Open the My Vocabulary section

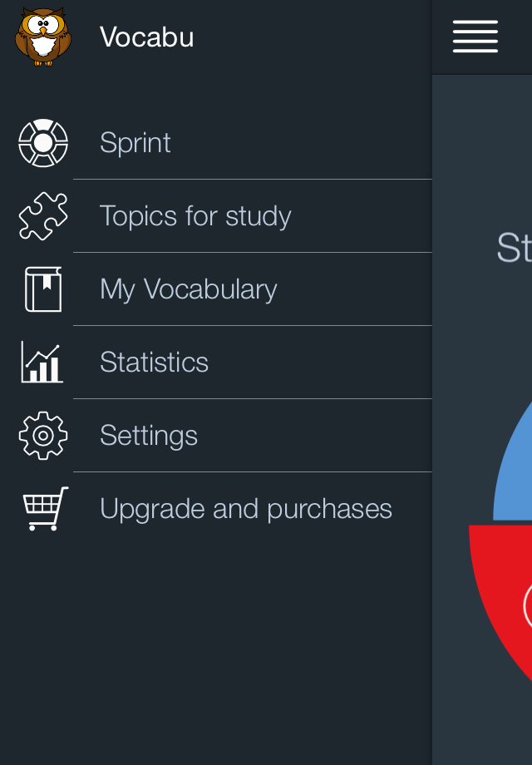pyautogui.click(x=188, y=289)
